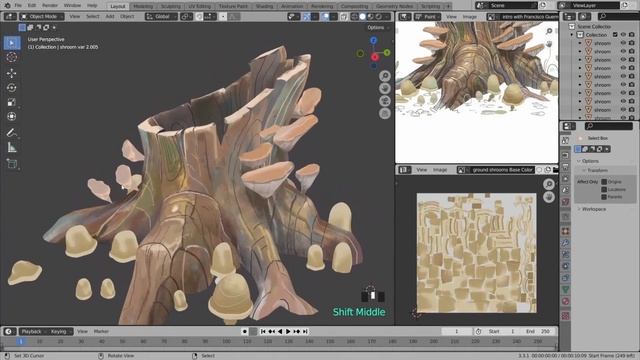Screen dimensions: 640x360
Task: Play the animation forward
Action: pyautogui.click(x=288, y=331)
